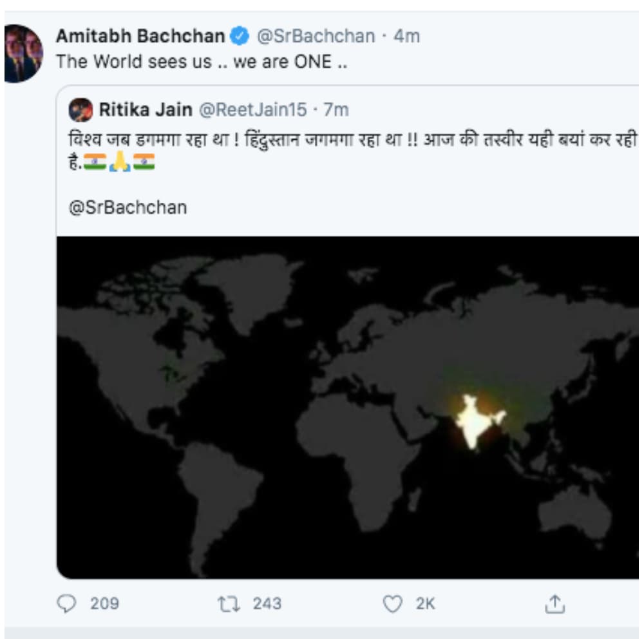Open the 4m tweet timestamp
This screenshot has width=644, height=644.
(x=406, y=36)
